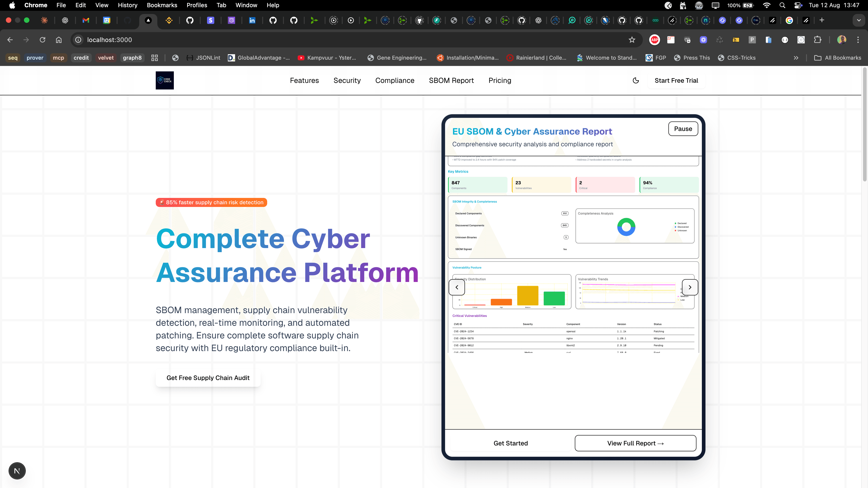Click the Start Free Trial button
868x488 pixels.
[676, 80]
